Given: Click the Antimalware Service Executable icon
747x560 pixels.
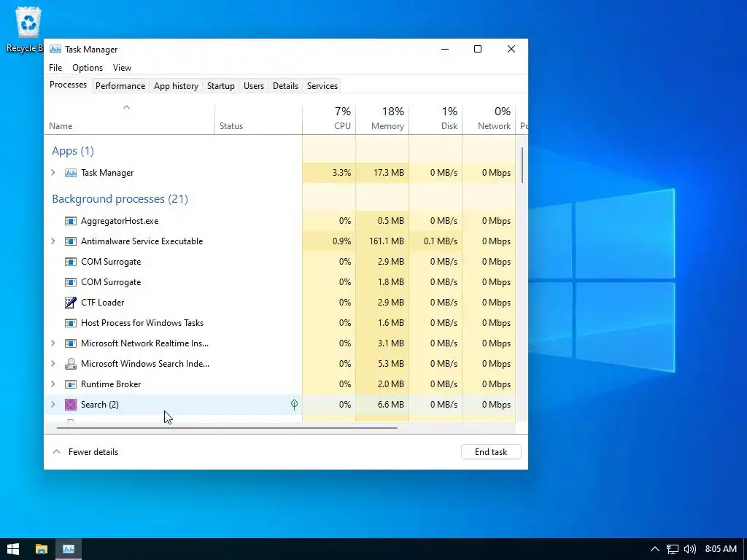Looking at the screenshot, I should [x=71, y=241].
